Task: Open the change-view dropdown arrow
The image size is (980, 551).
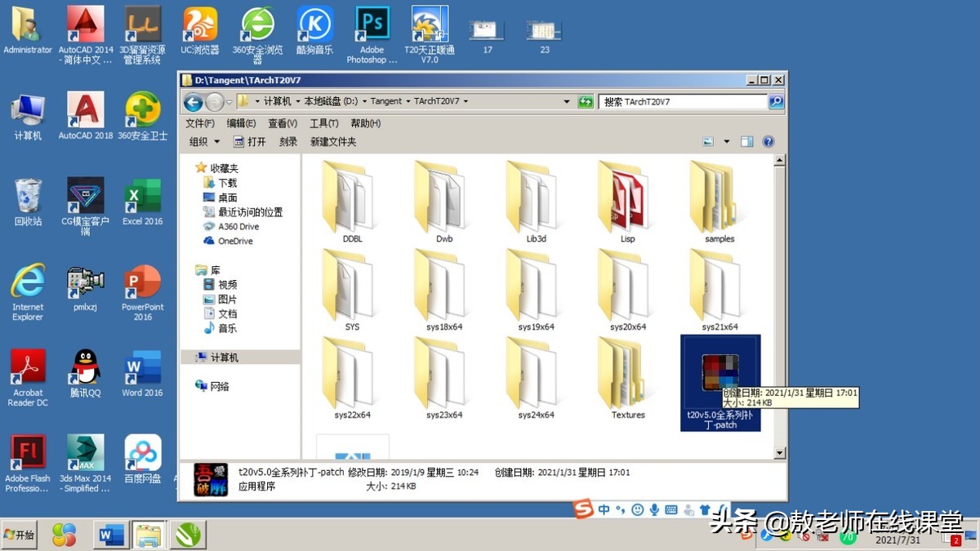Action: [725, 140]
